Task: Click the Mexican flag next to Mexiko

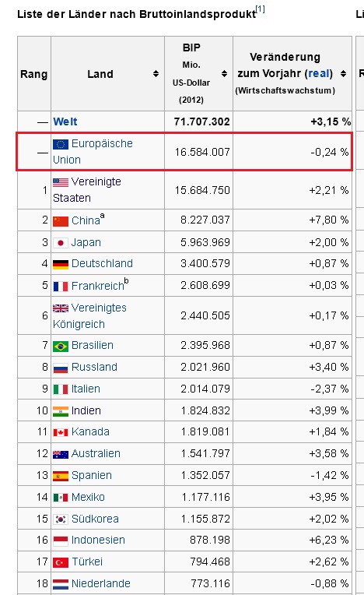Action: pyautogui.click(x=61, y=498)
